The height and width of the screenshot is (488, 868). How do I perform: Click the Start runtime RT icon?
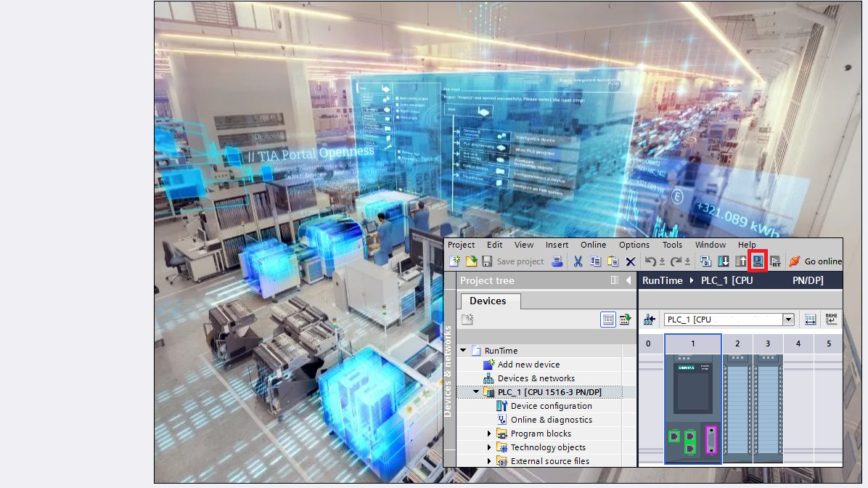click(x=776, y=261)
